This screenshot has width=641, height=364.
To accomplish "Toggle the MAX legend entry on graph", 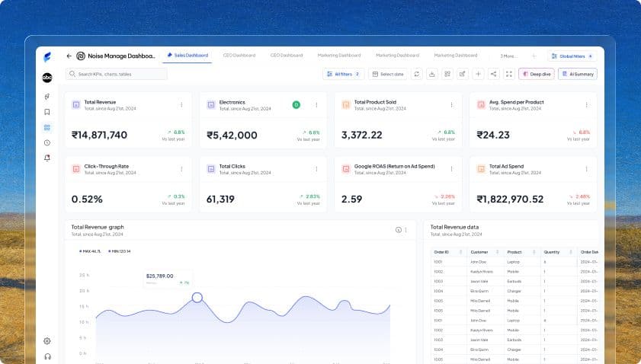I will pos(89,251).
